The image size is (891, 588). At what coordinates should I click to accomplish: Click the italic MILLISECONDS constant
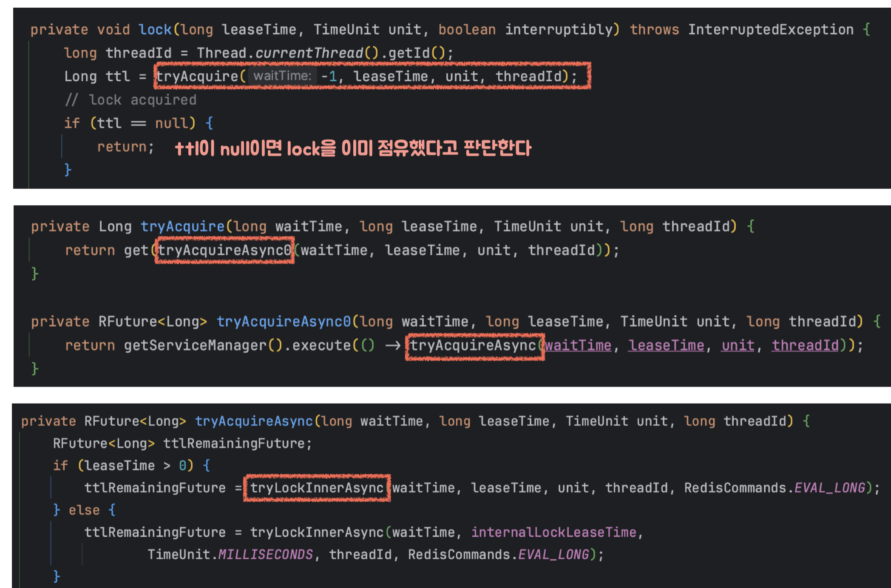(265, 554)
